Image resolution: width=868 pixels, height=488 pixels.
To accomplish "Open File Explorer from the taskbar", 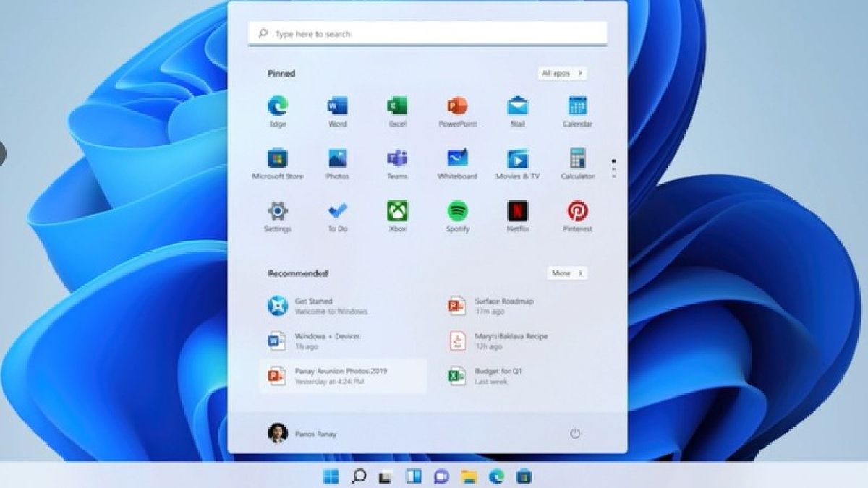I will click(x=469, y=476).
